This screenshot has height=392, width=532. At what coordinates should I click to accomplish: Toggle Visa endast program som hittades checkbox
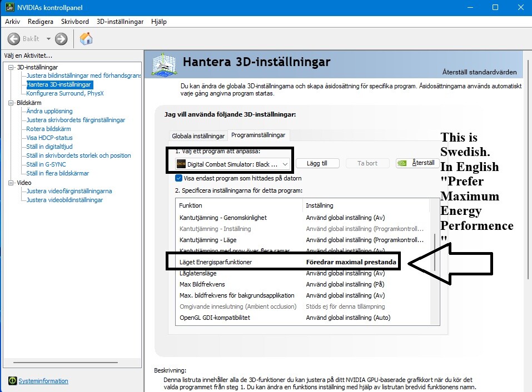click(179, 178)
